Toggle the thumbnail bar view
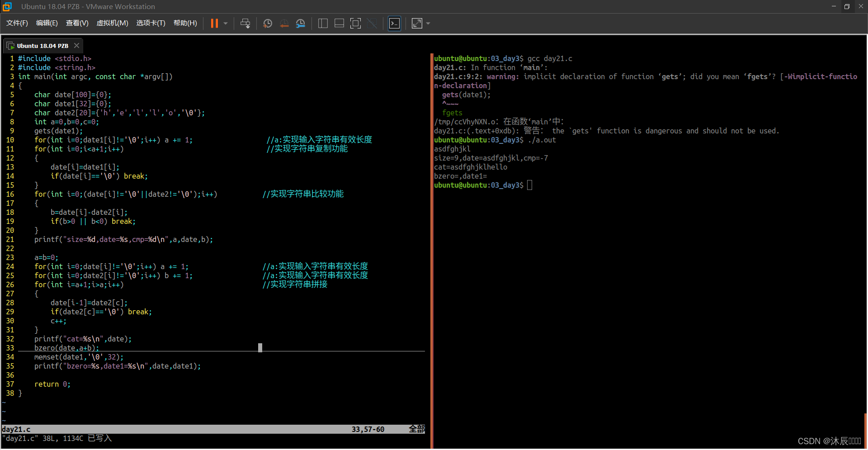868x450 pixels. [339, 24]
